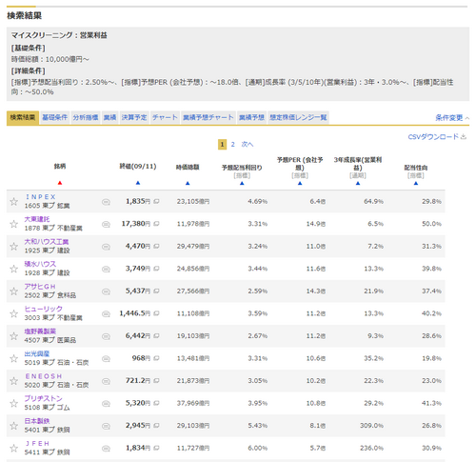Open 日本製鉄 comment bubble icon

tap(106, 426)
